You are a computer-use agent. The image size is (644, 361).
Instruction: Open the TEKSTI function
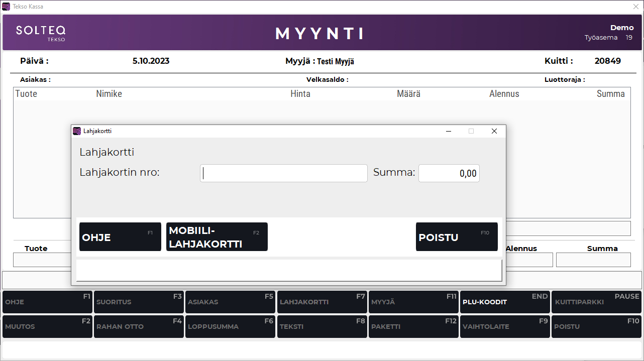321,326
